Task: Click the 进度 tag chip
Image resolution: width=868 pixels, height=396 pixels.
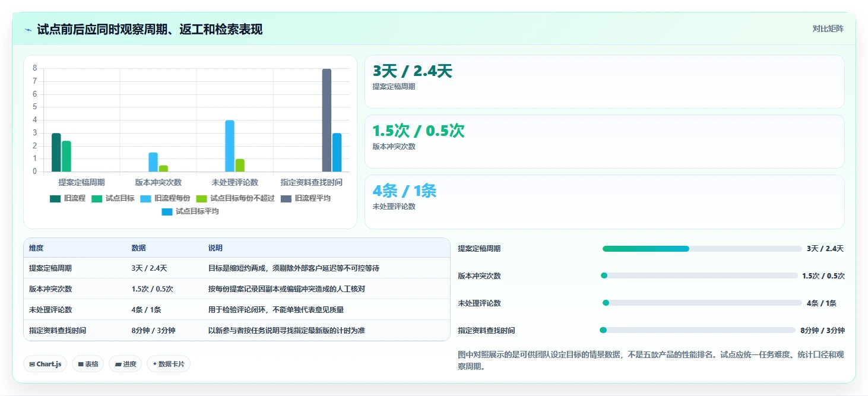Action: pyautogui.click(x=125, y=364)
